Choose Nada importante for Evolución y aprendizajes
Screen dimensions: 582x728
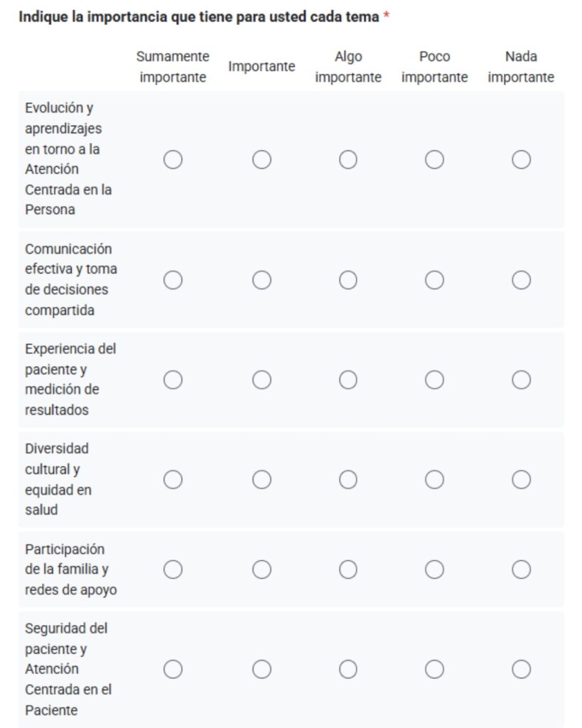pos(521,160)
